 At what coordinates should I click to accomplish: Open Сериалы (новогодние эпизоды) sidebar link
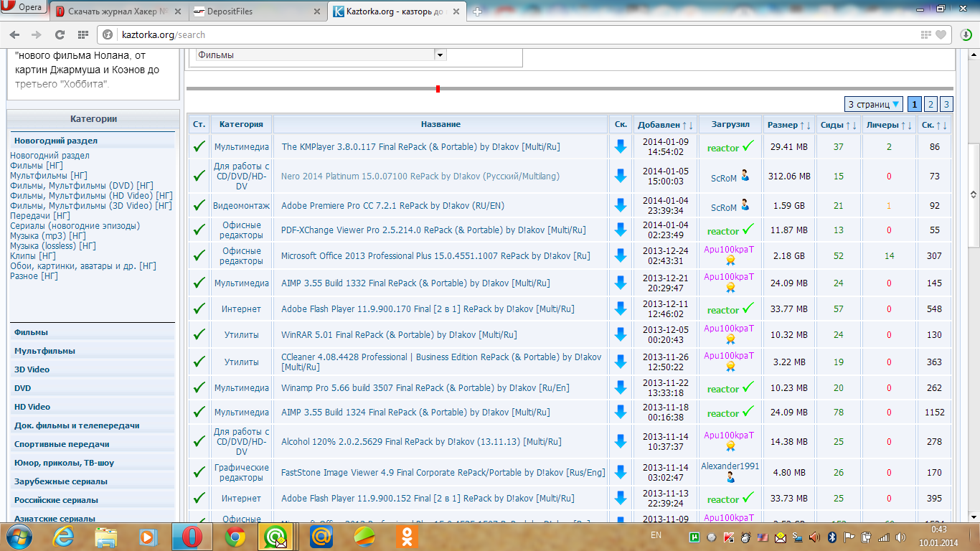(x=75, y=225)
